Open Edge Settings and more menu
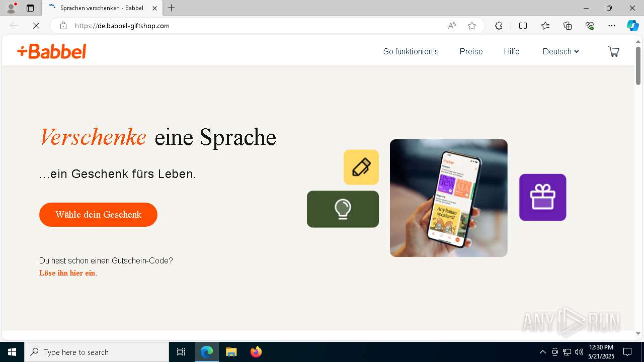Viewport: 644px width, 362px height. click(x=612, y=26)
